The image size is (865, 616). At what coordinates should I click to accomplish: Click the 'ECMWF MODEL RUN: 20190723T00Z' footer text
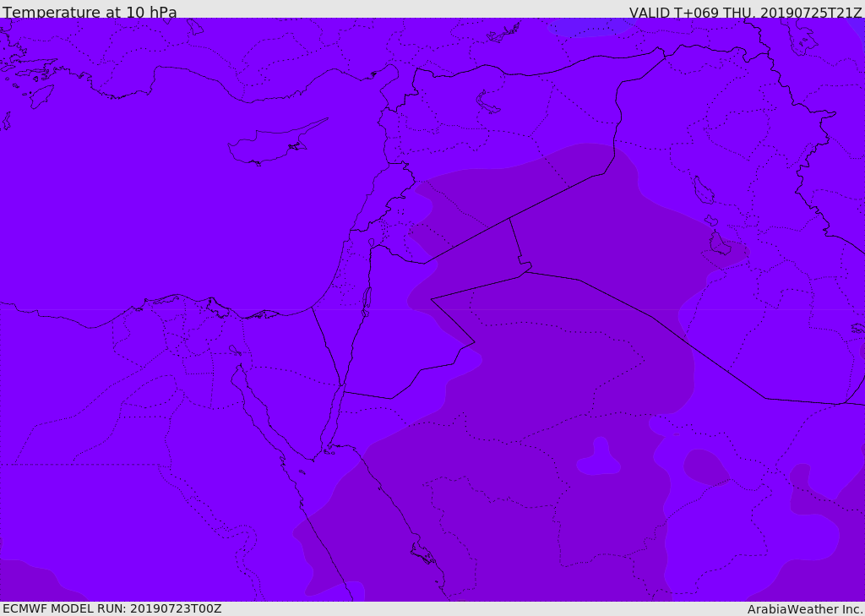coord(112,608)
